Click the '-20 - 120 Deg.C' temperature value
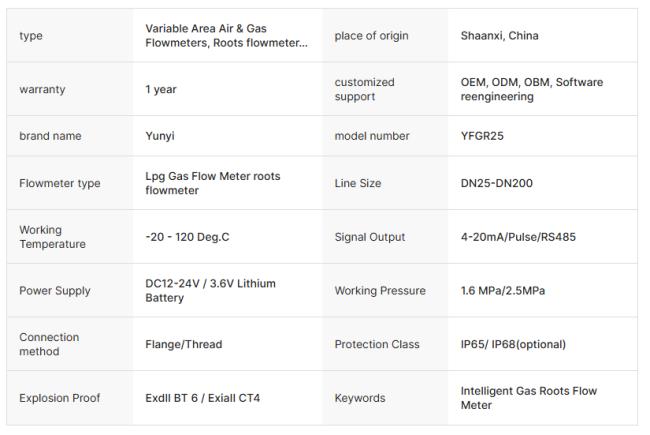Viewport: 650px width, 435px height. coord(192,237)
